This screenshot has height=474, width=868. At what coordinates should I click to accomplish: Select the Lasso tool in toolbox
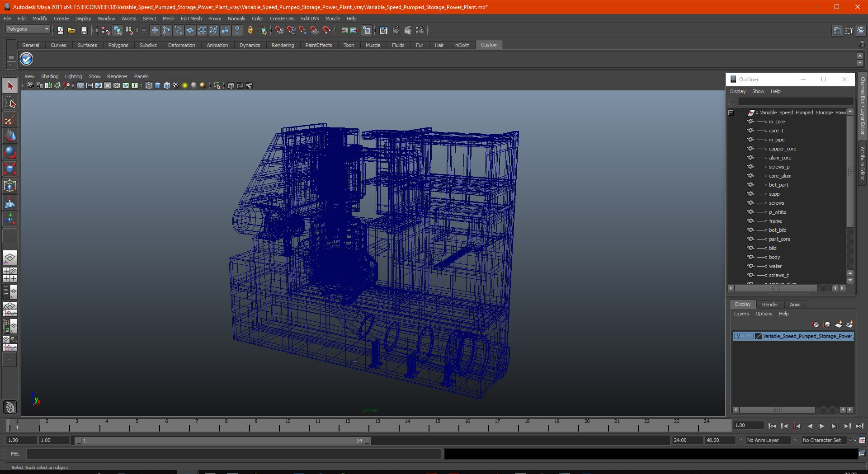(x=10, y=103)
